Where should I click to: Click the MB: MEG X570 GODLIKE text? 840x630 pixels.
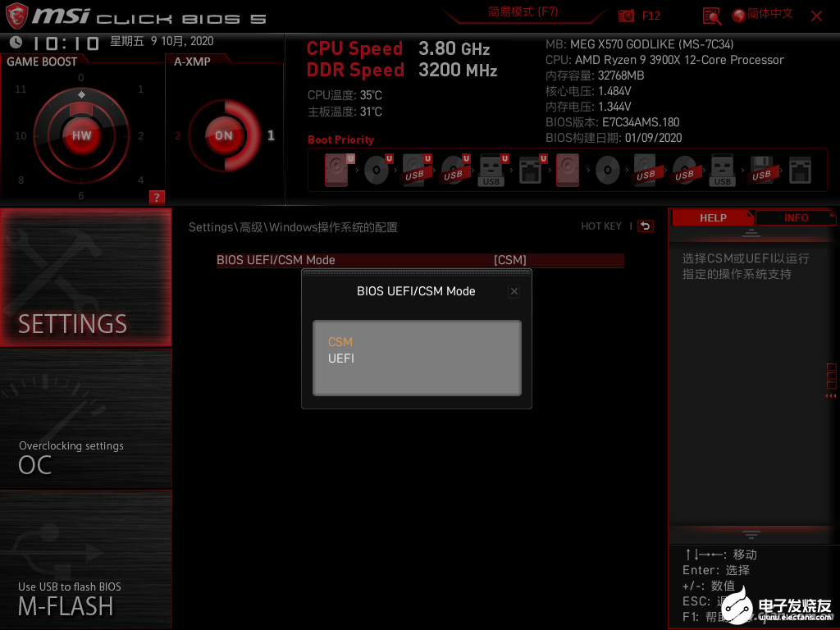point(640,44)
